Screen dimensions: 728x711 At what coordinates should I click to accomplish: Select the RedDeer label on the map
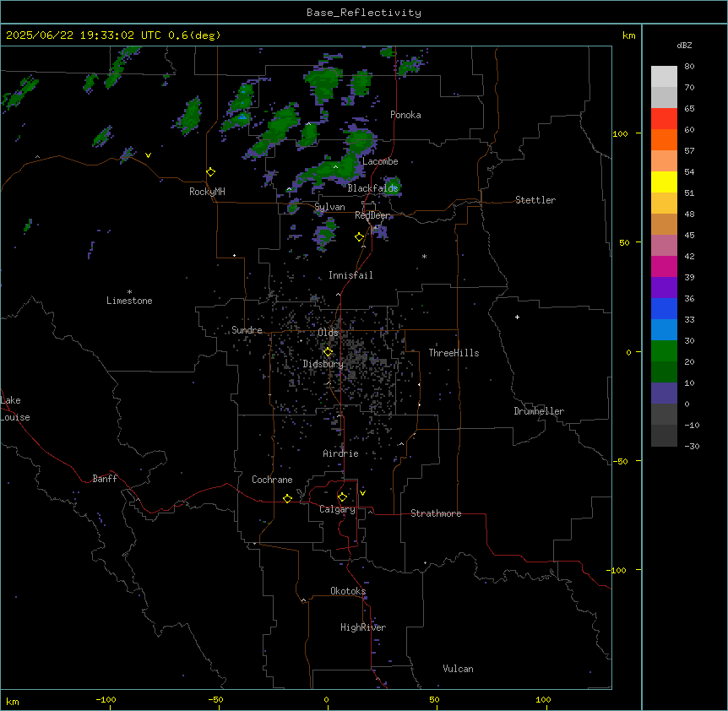tap(372, 215)
